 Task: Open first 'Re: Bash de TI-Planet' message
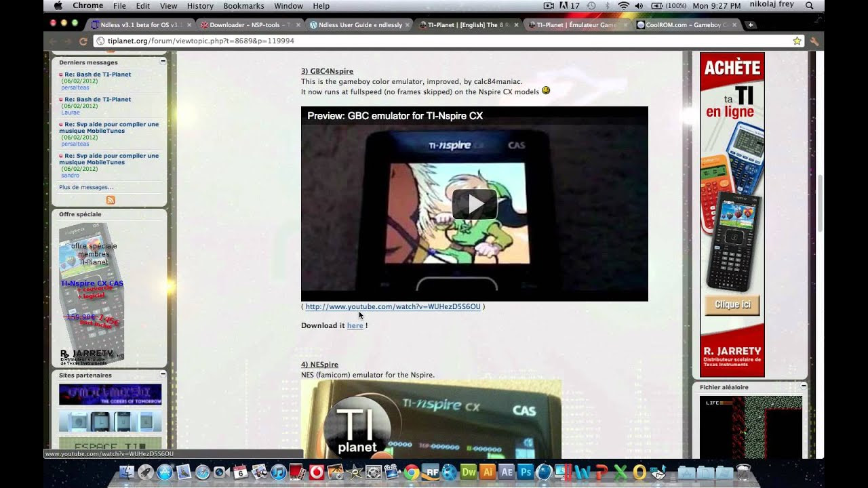(98, 75)
